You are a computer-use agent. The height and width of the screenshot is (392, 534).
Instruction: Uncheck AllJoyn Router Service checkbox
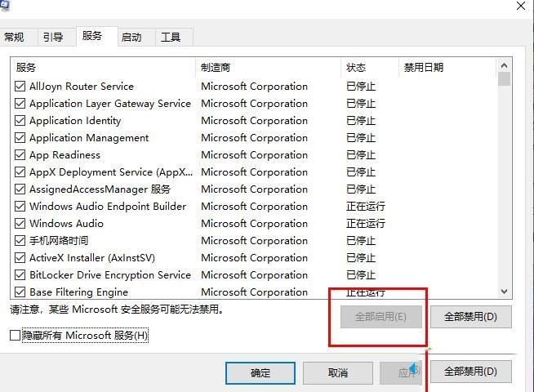20,86
